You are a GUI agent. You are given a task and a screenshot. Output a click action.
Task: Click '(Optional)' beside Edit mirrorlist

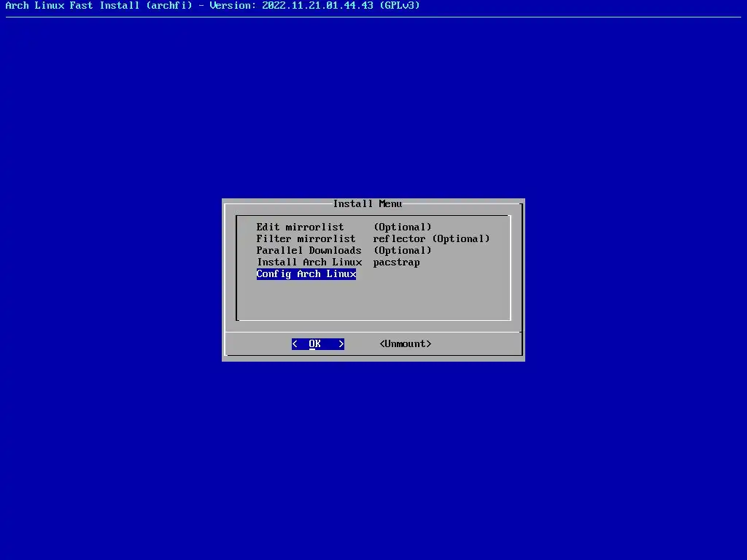point(403,227)
